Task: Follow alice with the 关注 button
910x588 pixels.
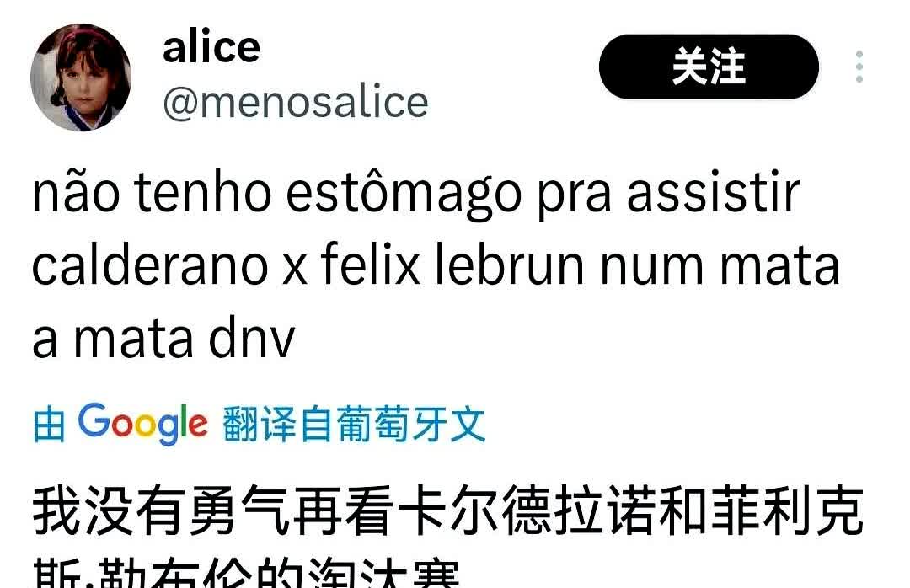Action: (x=709, y=67)
